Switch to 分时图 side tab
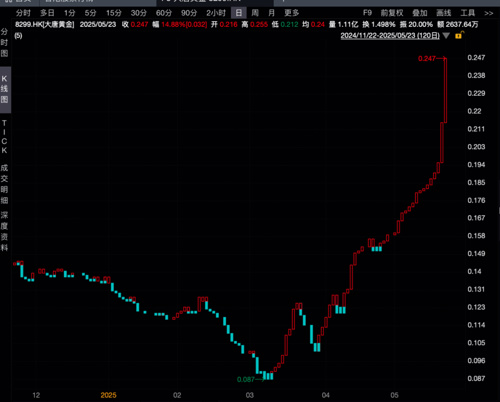Viewport: 500px width, 402px height. click(4, 42)
